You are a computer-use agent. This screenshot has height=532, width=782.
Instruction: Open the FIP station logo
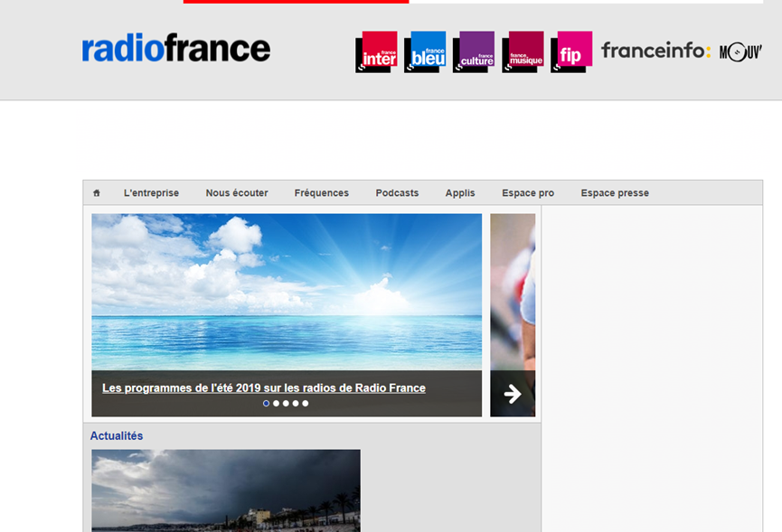click(x=571, y=51)
